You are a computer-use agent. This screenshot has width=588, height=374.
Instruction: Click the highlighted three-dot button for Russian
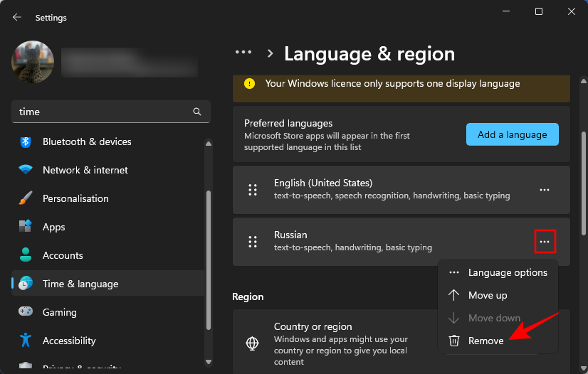[545, 242]
